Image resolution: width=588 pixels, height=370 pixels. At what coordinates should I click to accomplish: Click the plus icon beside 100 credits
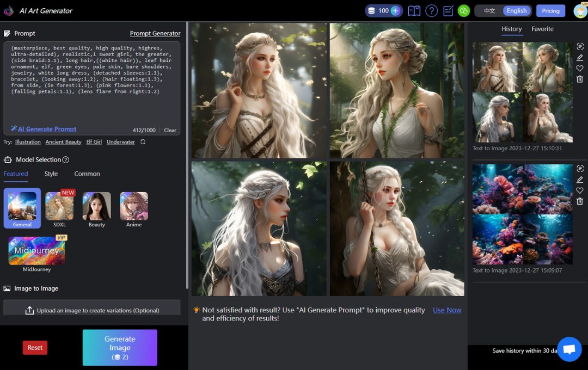(x=395, y=11)
